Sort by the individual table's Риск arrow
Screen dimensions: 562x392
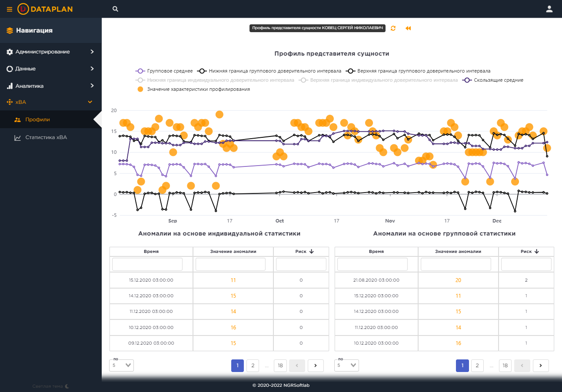coord(312,251)
